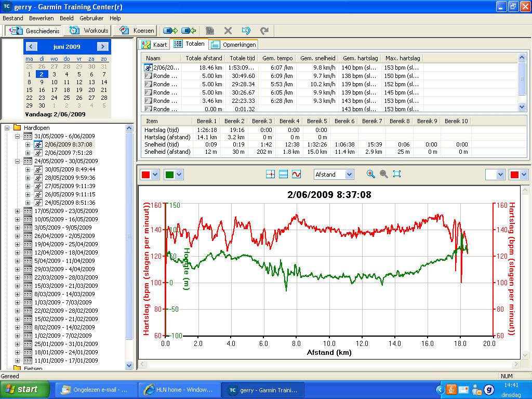Fit graph to full extent

point(396,174)
